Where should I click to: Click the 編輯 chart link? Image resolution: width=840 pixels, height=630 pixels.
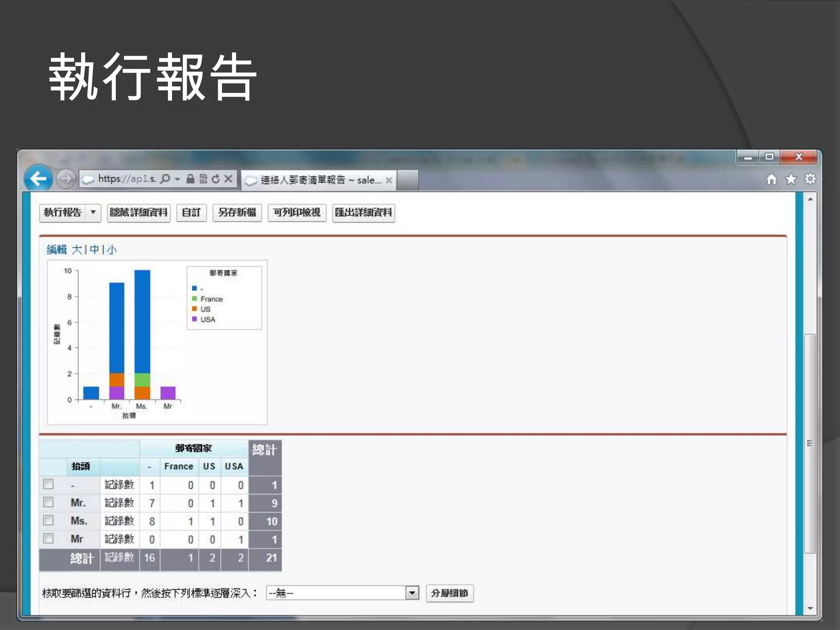coord(57,249)
